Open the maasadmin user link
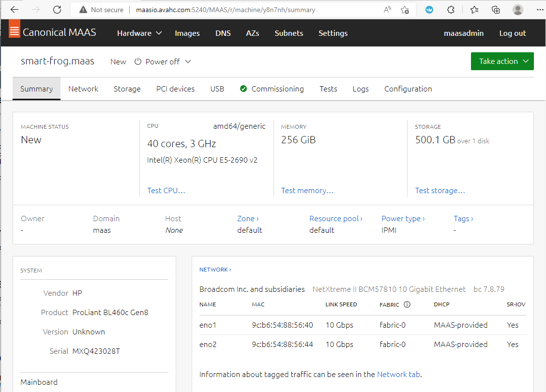The height and width of the screenshot is (392, 546). point(464,33)
